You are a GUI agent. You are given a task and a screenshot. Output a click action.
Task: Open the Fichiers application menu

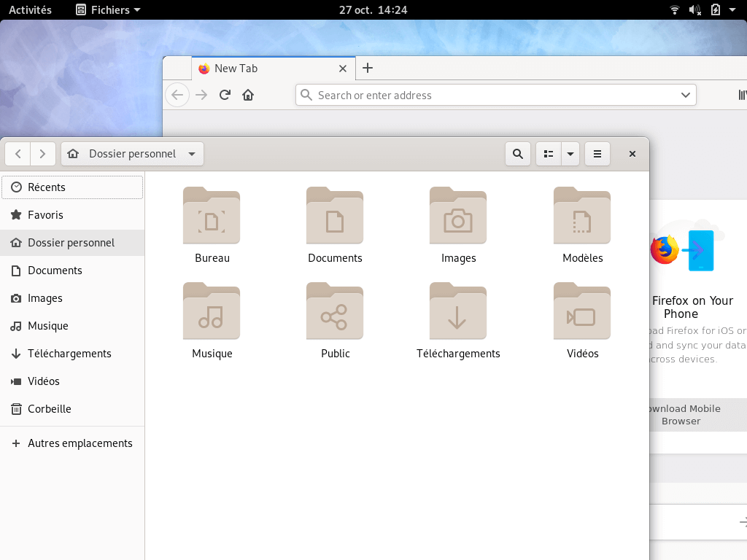point(108,10)
